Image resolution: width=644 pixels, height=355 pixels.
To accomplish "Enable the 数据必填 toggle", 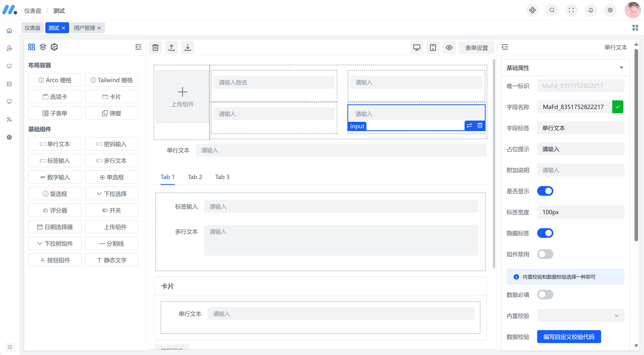I will point(545,295).
